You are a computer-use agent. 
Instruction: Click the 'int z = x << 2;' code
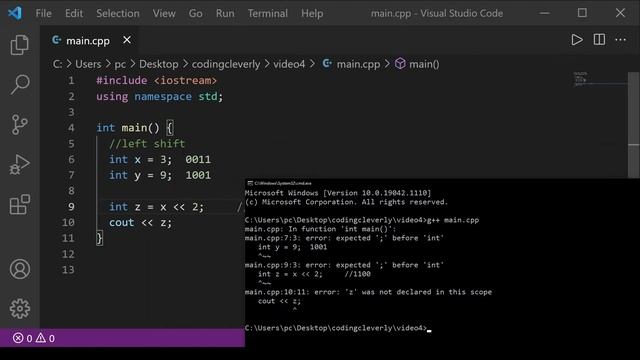156,207
